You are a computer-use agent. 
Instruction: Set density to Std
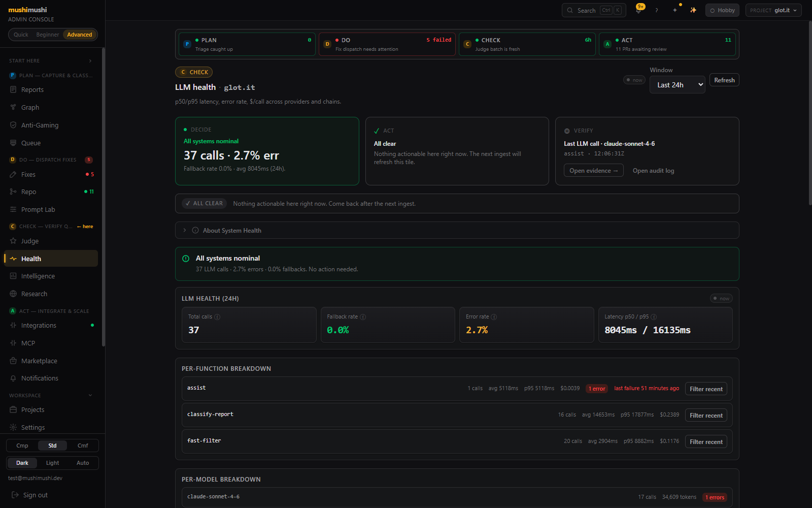coord(52,446)
